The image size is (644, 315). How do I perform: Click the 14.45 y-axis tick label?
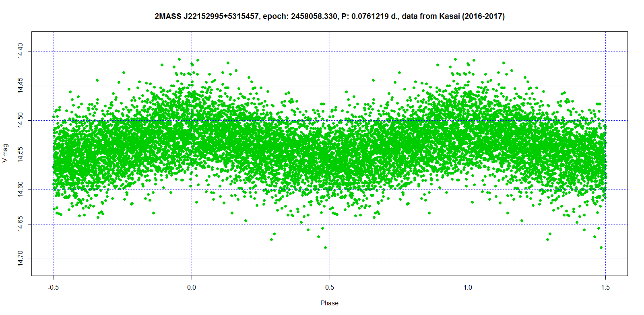tap(21, 86)
